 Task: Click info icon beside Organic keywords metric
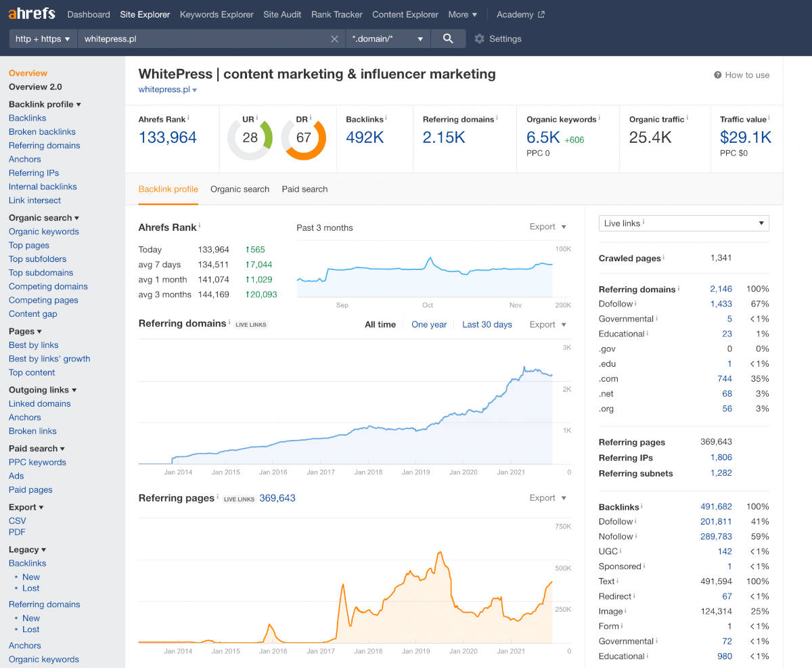tap(600, 118)
